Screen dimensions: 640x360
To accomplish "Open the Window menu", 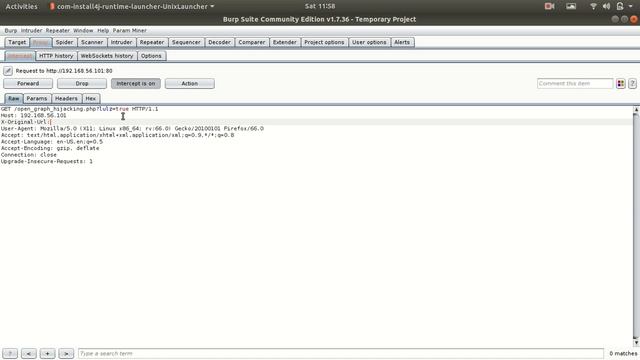I will click(x=83, y=30).
